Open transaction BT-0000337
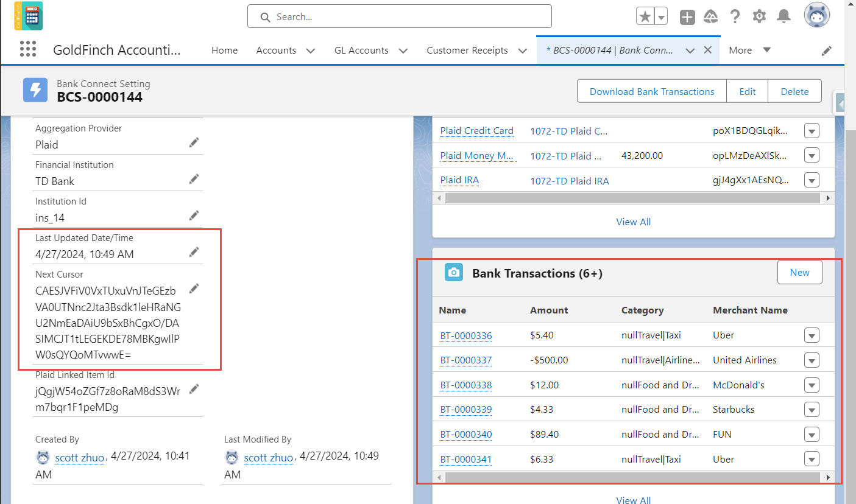This screenshot has height=504, width=856. click(x=465, y=360)
